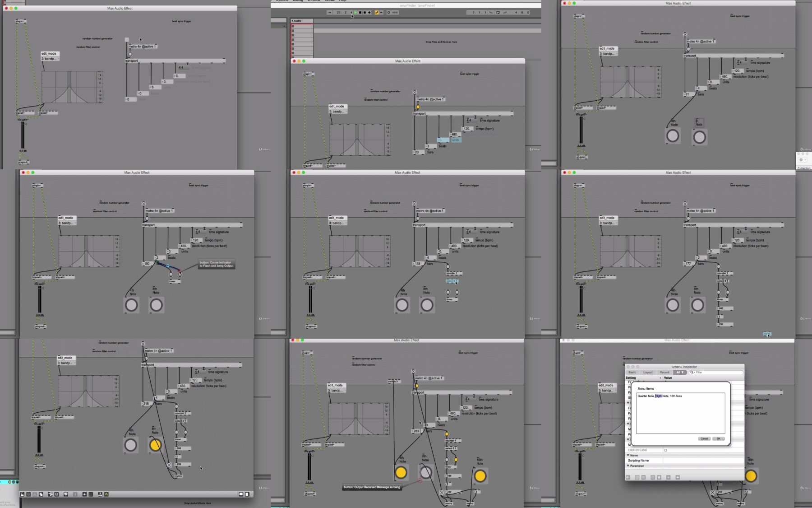Click the Punch-In switch icon left of Loop switch
Image resolution: width=812 pixels, height=508 pixels.
491,13
